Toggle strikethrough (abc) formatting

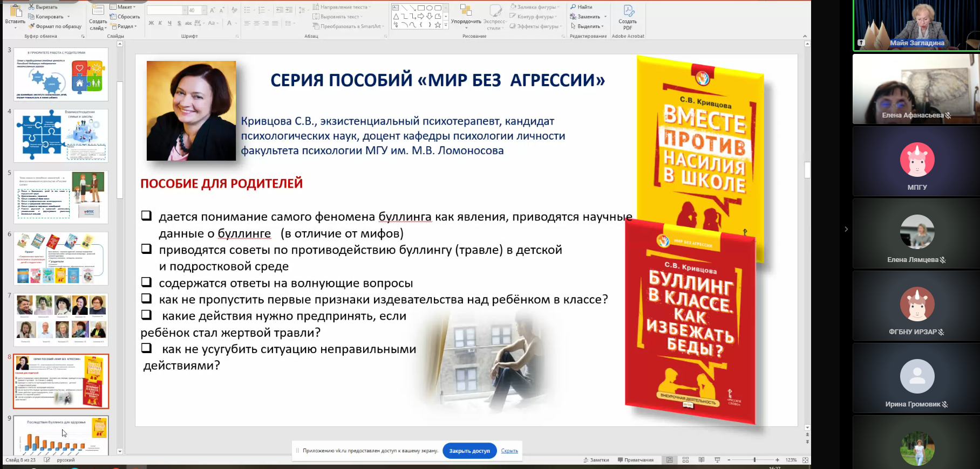[x=188, y=23]
